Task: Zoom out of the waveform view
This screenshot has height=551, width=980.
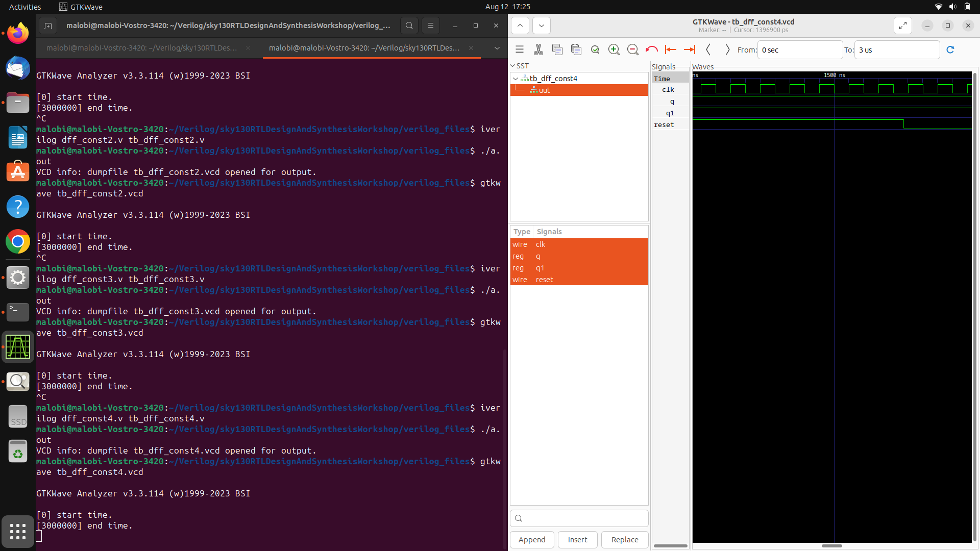Action: pos(633,49)
